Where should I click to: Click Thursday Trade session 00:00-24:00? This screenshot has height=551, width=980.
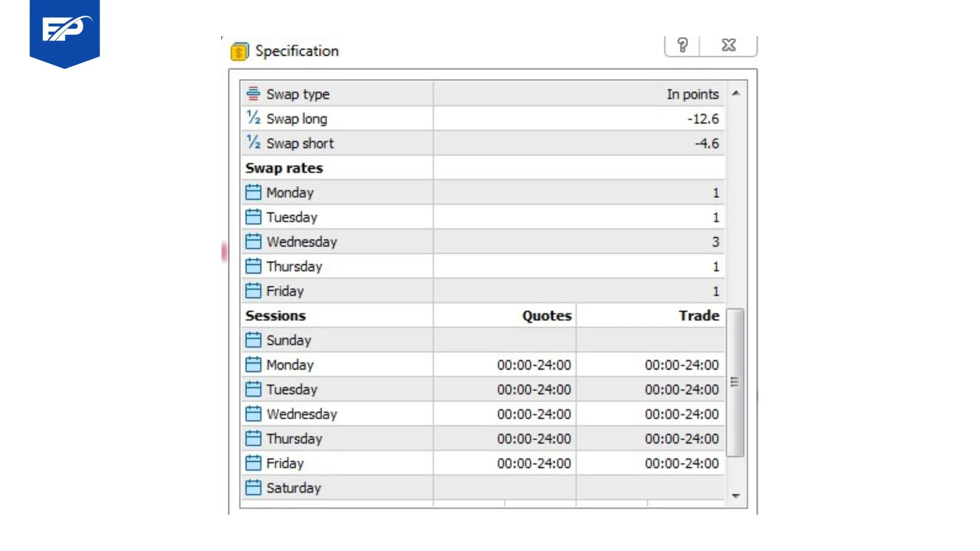coord(681,438)
